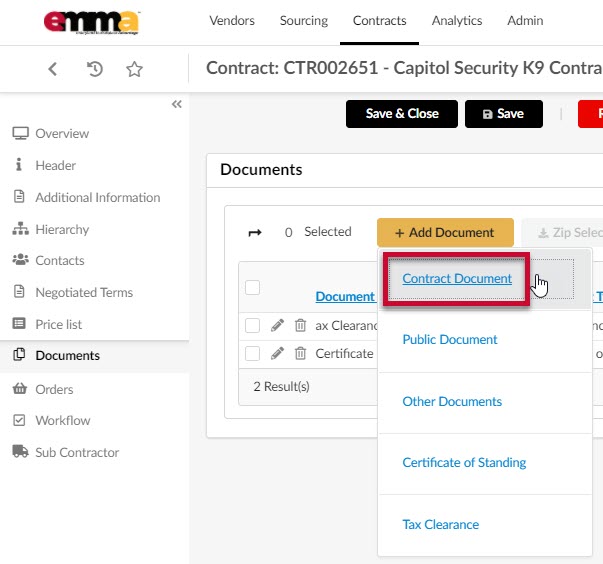603x564 pixels.
Task: Open the Analytics menu
Action: (x=457, y=20)
